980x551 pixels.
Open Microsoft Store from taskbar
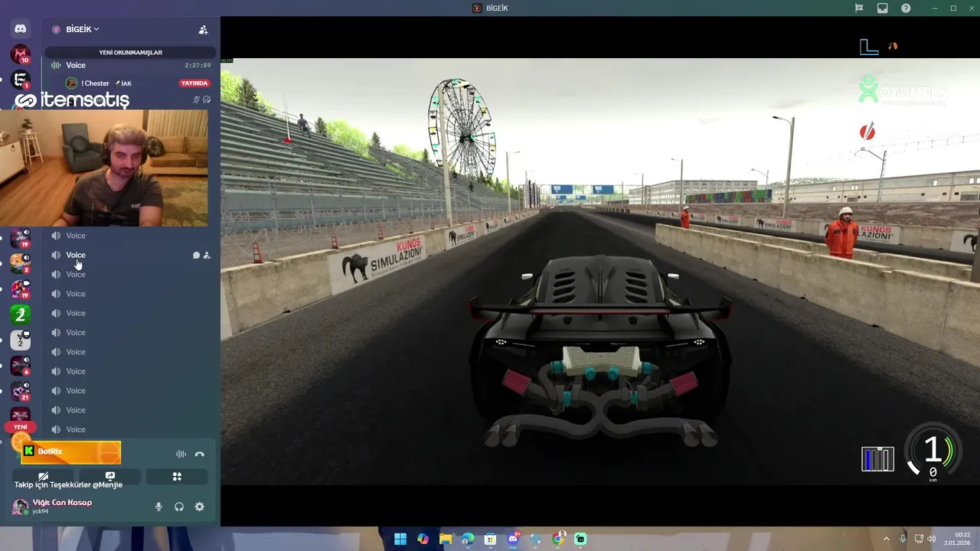click(x=490, y=539)
